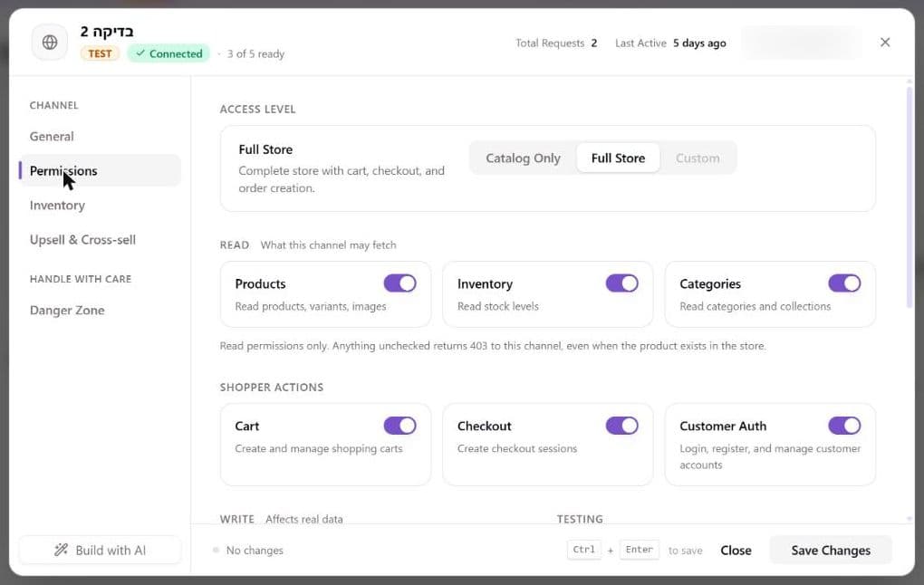Click 'Create checkout sessions' description
The image size is (924, 585).
click(x=516, y=448)
